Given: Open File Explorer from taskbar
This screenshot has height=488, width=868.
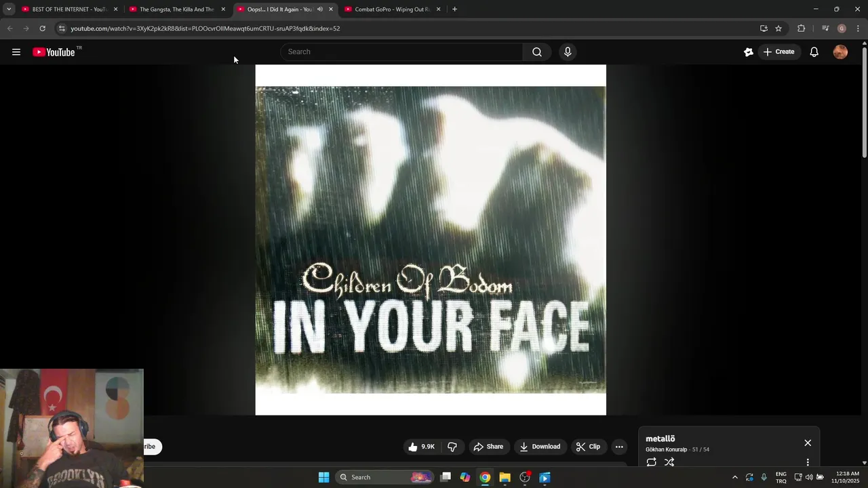Looking at the screenshot, I should point(505,477).
